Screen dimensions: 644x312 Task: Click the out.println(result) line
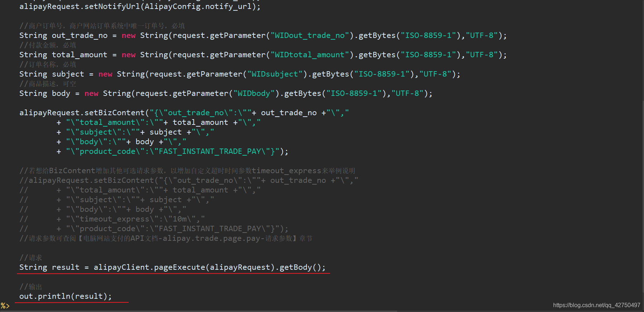[x=65, y=296]
